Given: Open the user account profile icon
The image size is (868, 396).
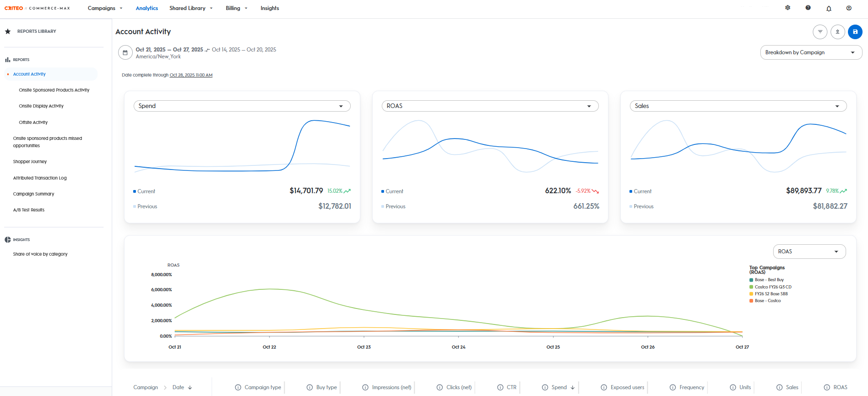Looking at the screenshot, I should (x=849, y=8).
